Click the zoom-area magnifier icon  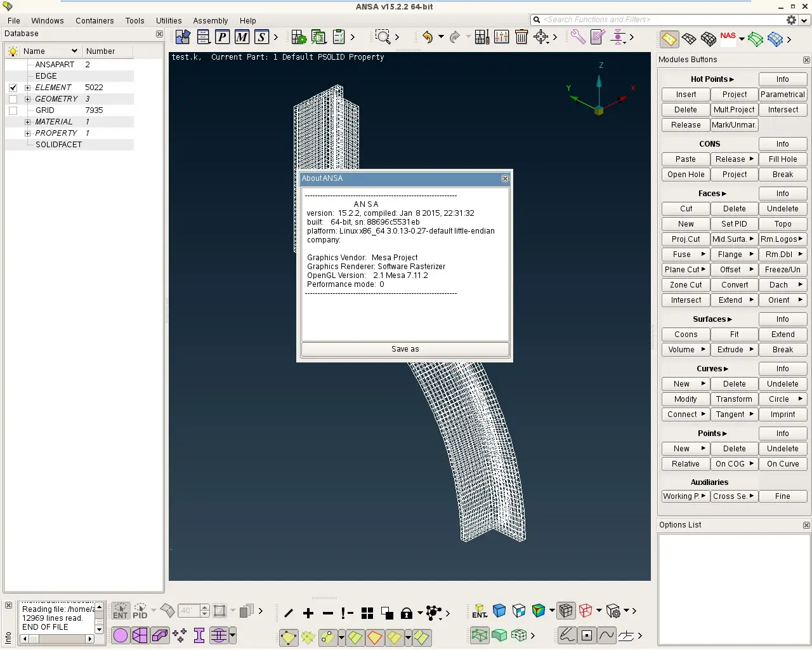pyautogui.click(x=383, y=37)
